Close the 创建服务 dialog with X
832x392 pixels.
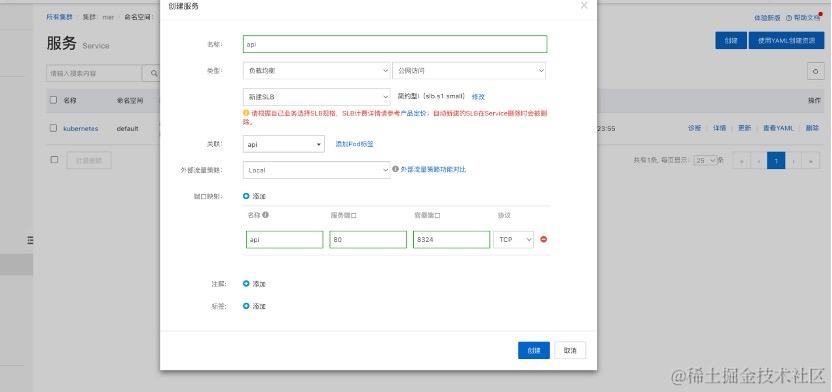tap(584, 6)
